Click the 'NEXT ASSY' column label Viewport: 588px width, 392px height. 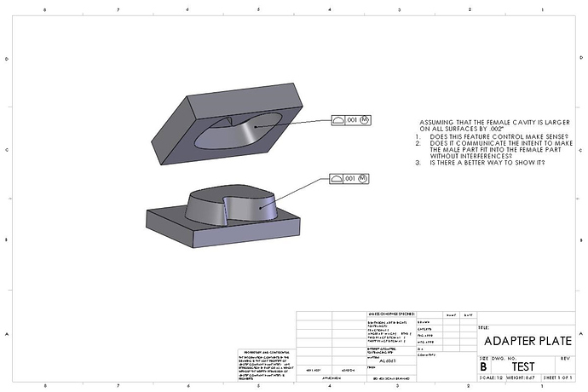pos(314,370)
